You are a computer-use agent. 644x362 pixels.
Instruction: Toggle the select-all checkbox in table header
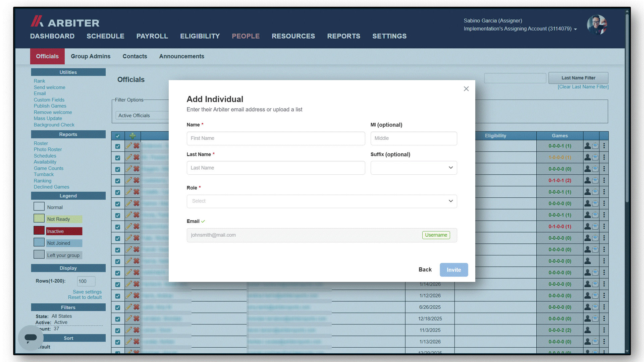118,136
